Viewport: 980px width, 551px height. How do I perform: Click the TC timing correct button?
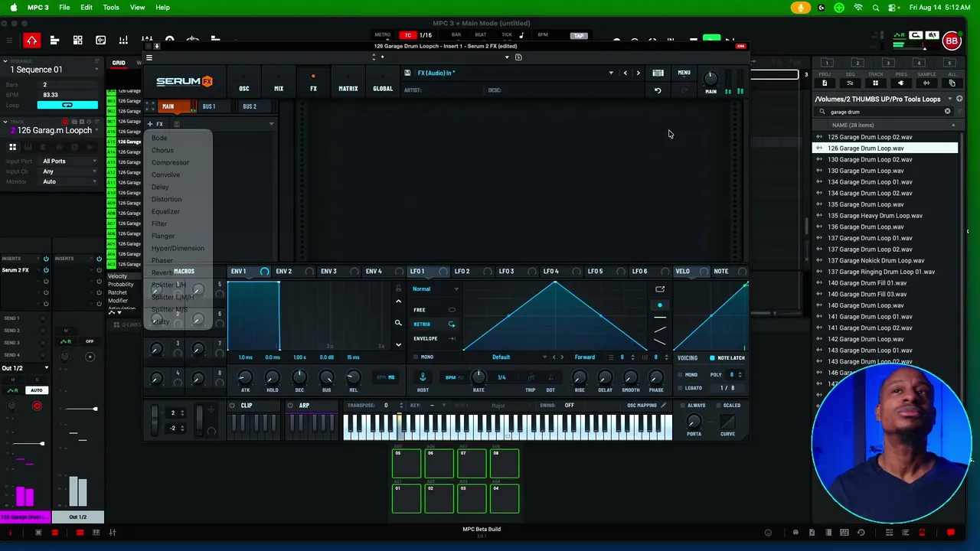pos(408,35)
